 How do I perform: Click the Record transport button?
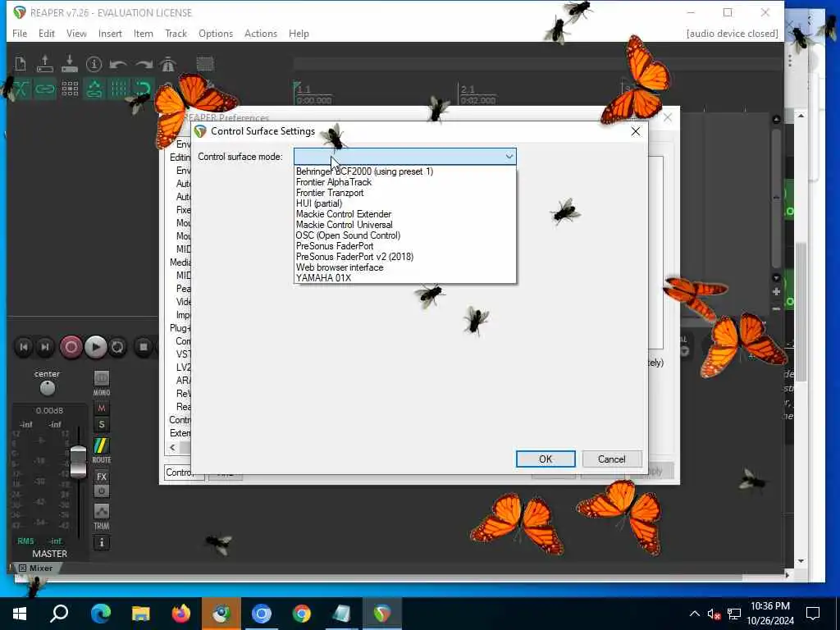(x=71, y=347)
